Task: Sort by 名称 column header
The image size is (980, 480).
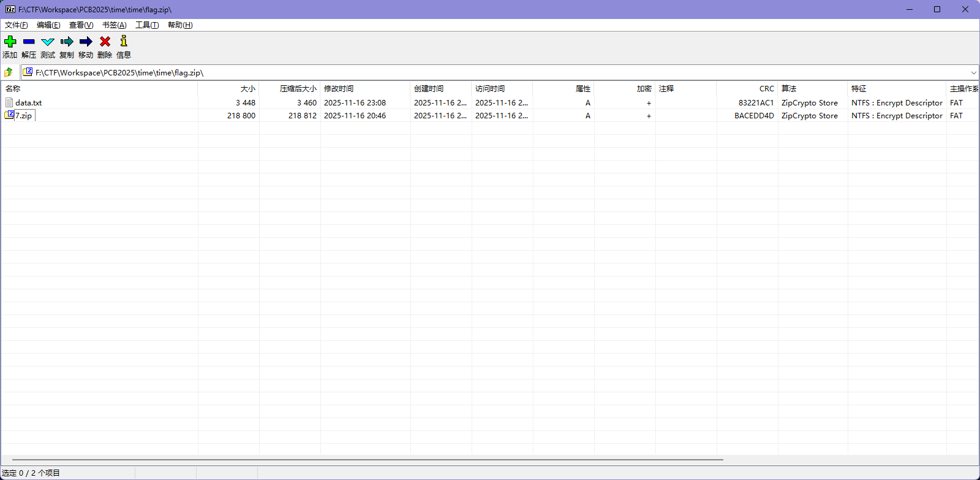Action: click(x=13, y=89)
